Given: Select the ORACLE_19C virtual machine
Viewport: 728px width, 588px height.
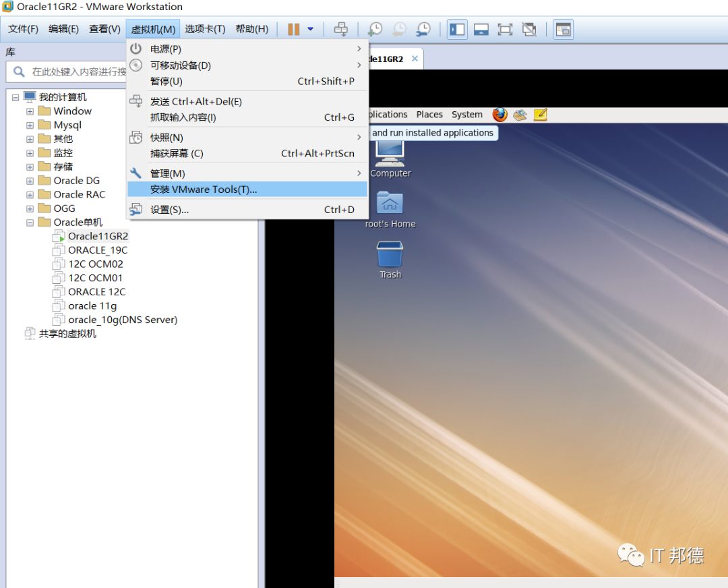Looking at the screenshot, I should 98,250.
